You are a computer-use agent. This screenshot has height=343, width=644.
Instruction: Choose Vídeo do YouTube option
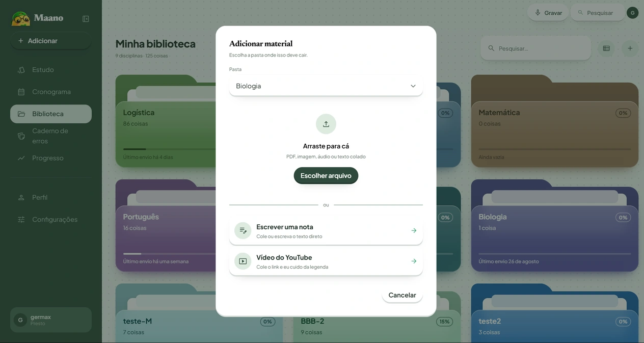pos(326,261)
